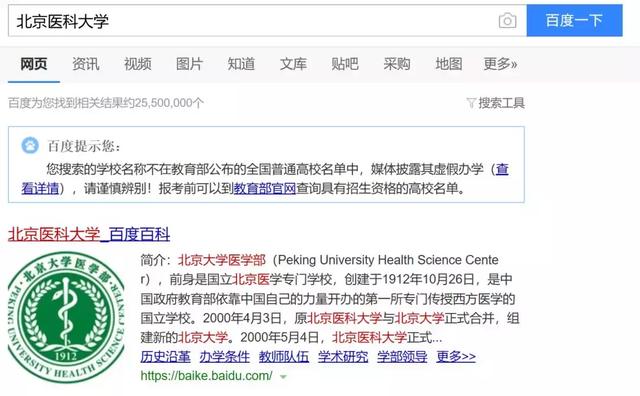Viewport: 640px width, 396px height.
Task: Select the 网页 tab
Action: coord(34,64)
